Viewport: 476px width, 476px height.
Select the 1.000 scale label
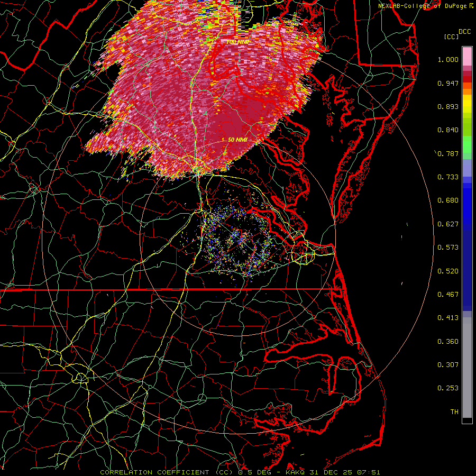pos(448,59)
